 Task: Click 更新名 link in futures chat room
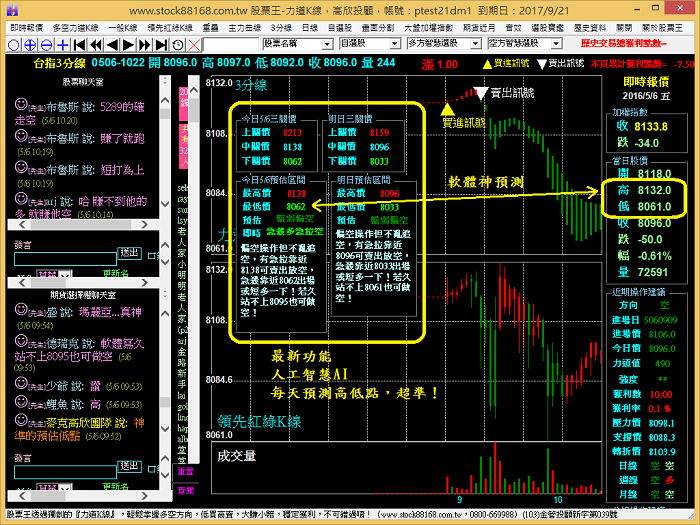[116, 486]
